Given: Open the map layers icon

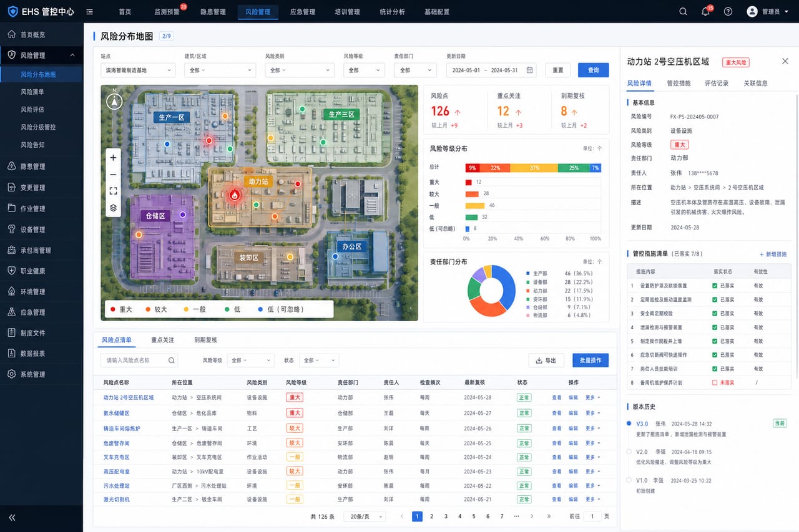Looking at the screenshot, I should 113,208.
